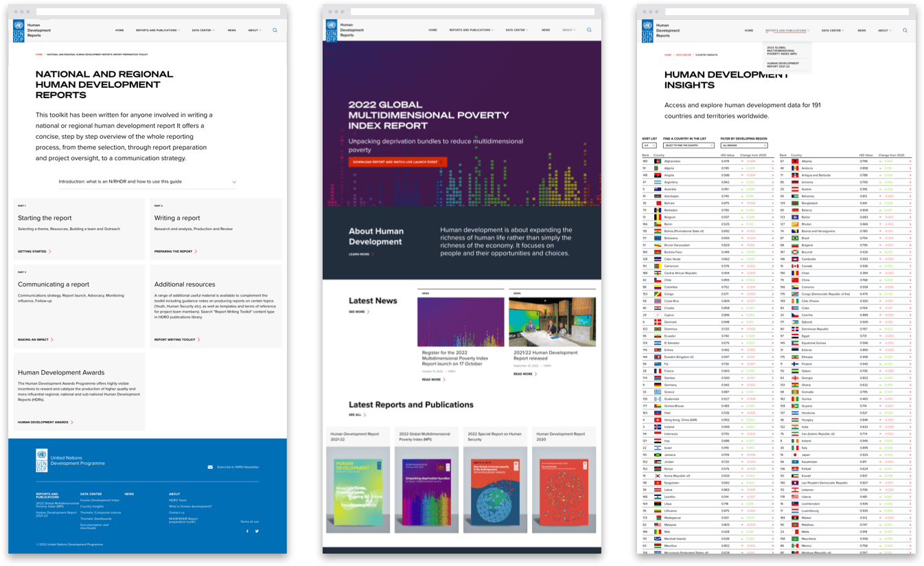Expand Data Center menu in toolkit page window
924x566 pixels.
203,30
